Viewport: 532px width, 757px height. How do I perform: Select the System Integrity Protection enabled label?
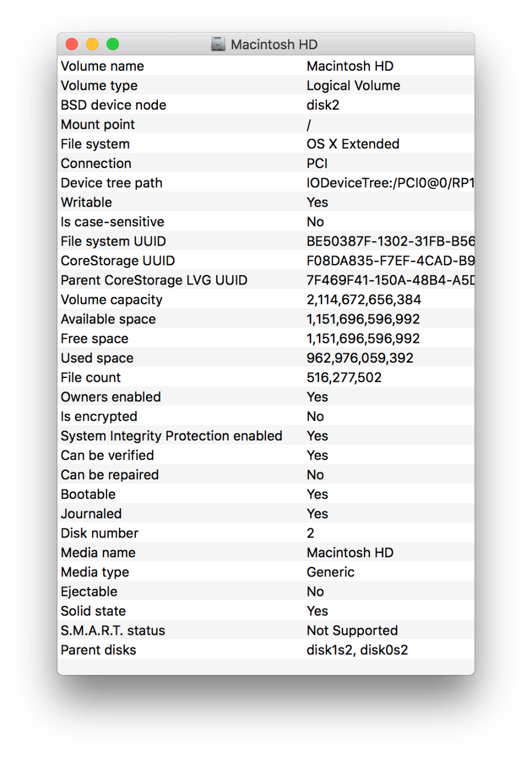coord(171,436)
